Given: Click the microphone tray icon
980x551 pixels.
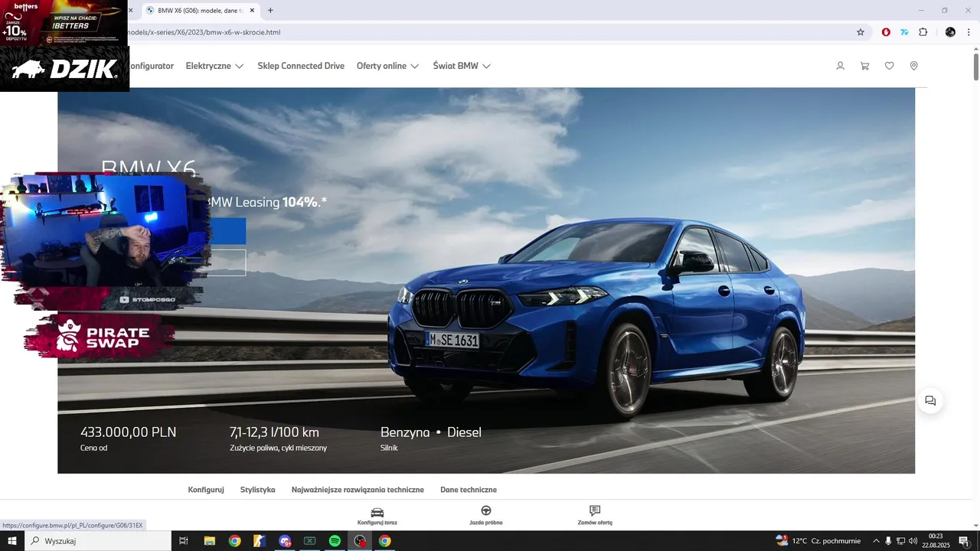Looking at the screenshot, I should (888, 541).
